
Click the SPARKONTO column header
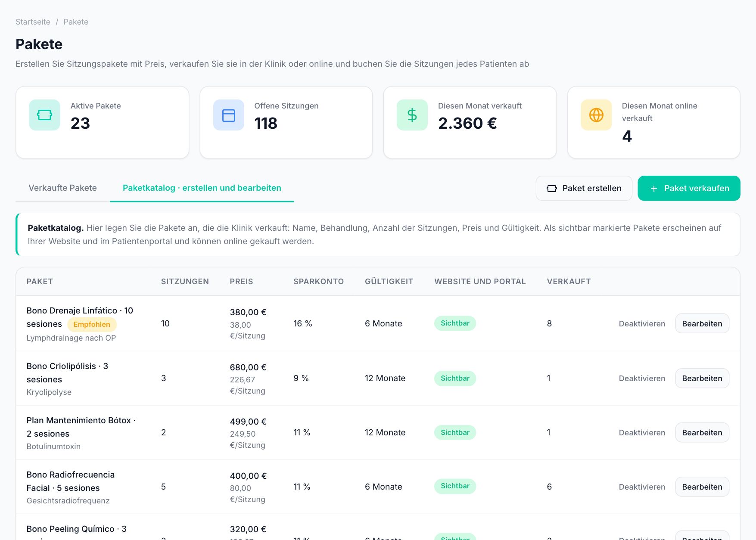click(318, 281)
